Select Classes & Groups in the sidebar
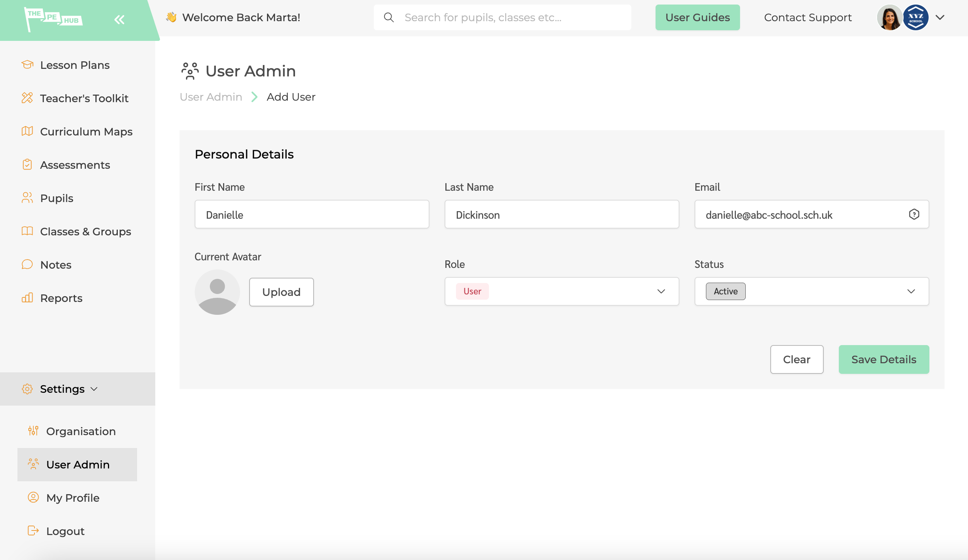This screenshot has width=968, height=560. point(85,232)
